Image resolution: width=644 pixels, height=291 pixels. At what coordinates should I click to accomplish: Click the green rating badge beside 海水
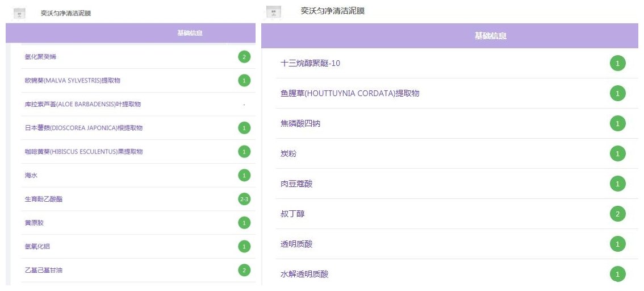244,176
